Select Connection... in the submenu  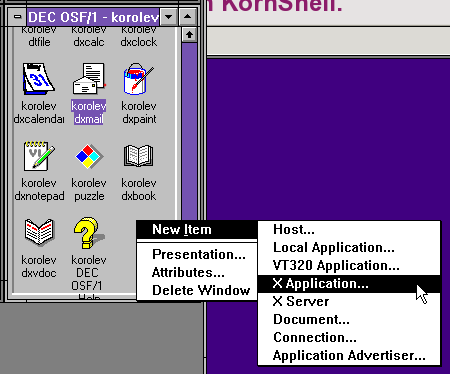tap(349, 337)
